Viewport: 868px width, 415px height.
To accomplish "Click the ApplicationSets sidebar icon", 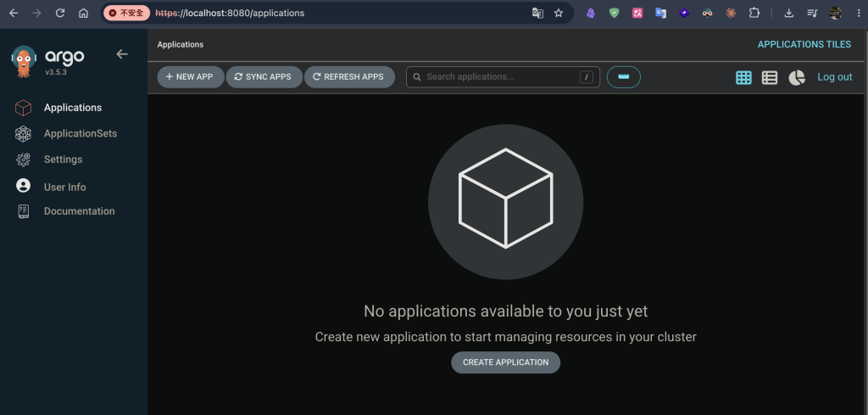I will coord(23,133).
